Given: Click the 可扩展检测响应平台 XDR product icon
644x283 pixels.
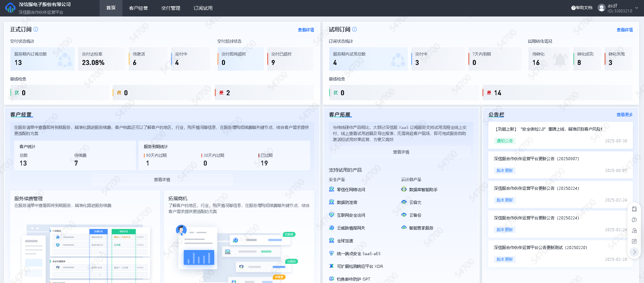Looking at the screenshot, I should pyautogui.click(x=332, y=266).
